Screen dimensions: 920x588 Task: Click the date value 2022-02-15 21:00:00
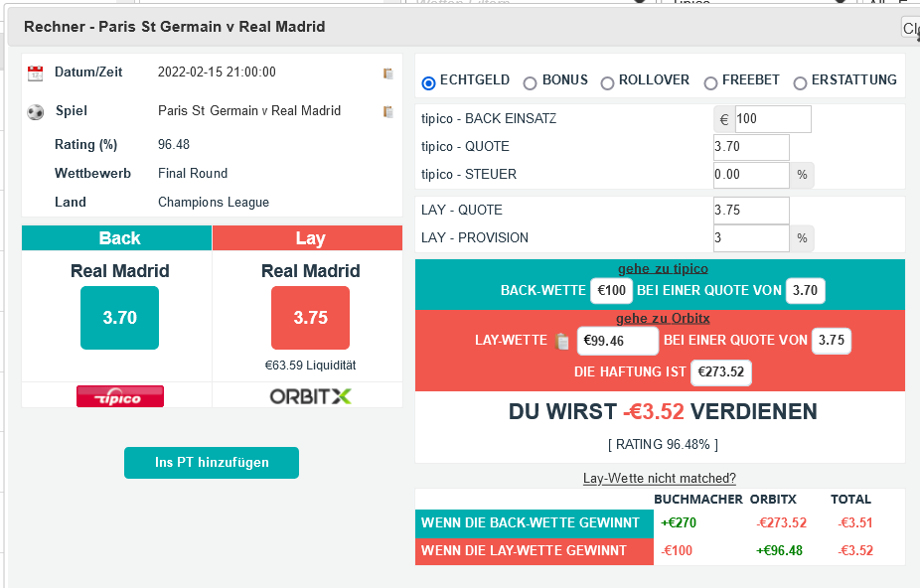click(217, 73)
